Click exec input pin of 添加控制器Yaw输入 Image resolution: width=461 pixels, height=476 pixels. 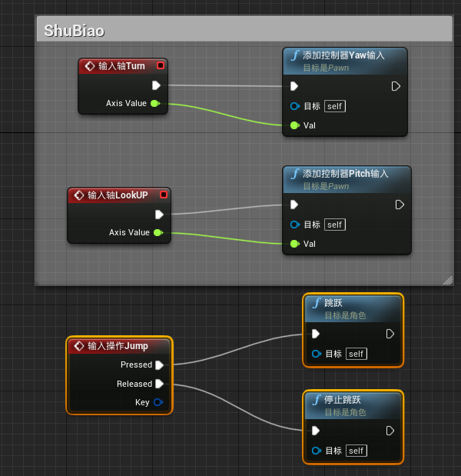tap(294, 86)
